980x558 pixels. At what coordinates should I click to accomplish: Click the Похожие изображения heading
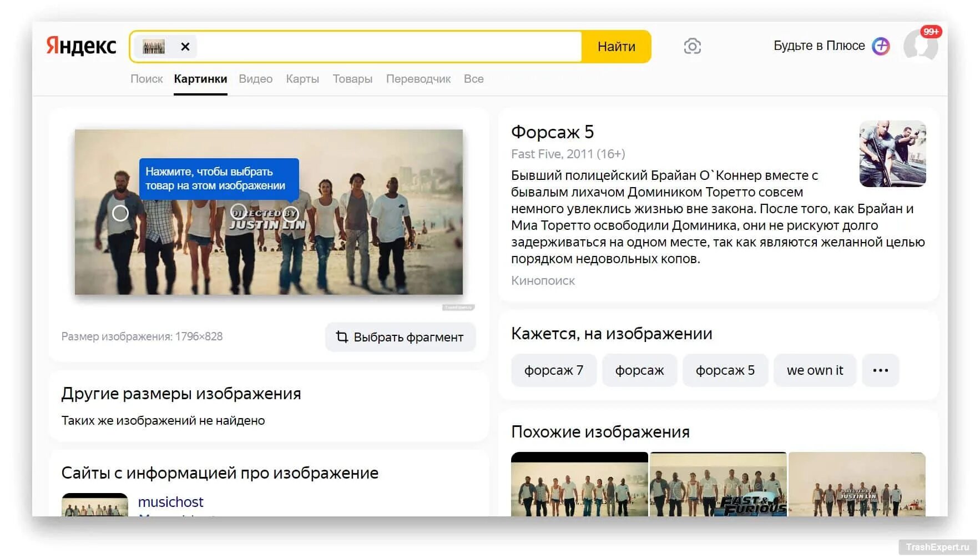(600, 432)
